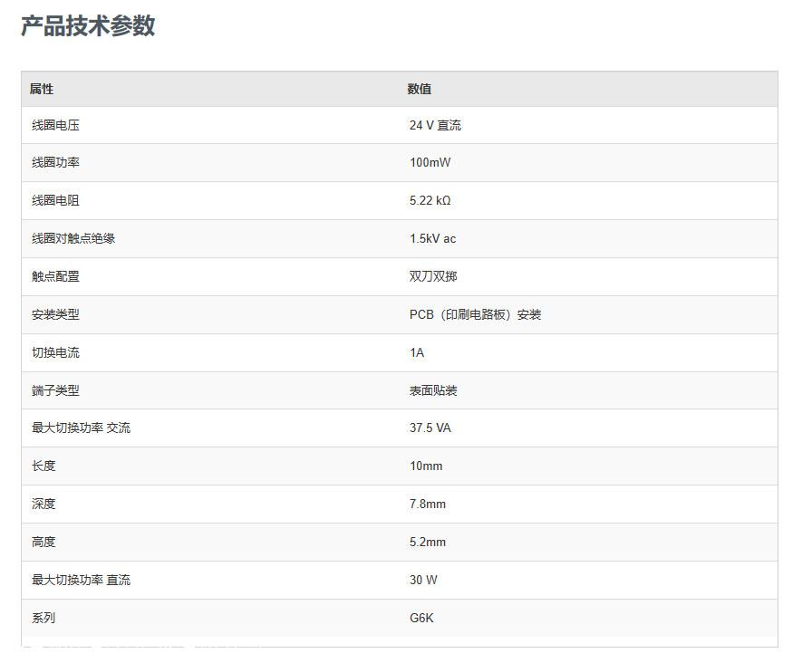The height and width of the screenshot is (663, 812).
Task: Select the value 24 V 直流
Action: coord(435,125)
